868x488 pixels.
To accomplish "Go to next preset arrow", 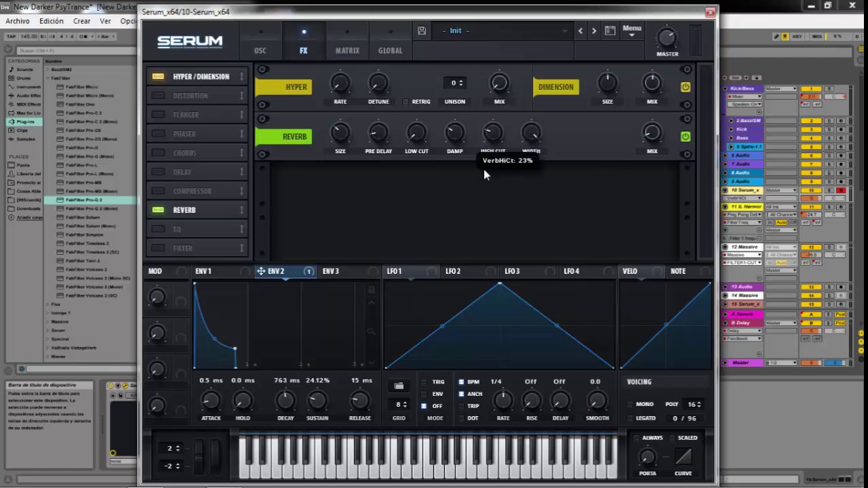I will [594, 30].
